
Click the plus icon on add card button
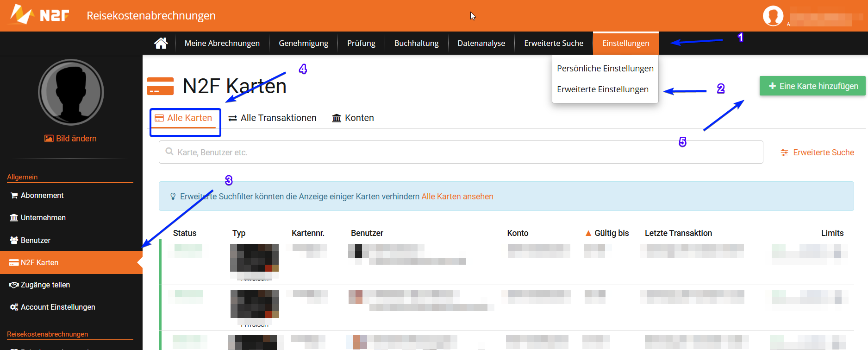[772, 86]
